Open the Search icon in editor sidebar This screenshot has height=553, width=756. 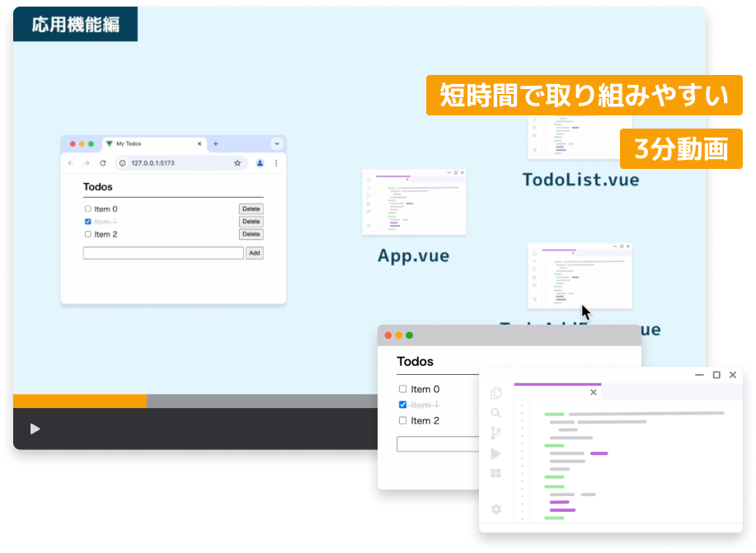(495, 413)
